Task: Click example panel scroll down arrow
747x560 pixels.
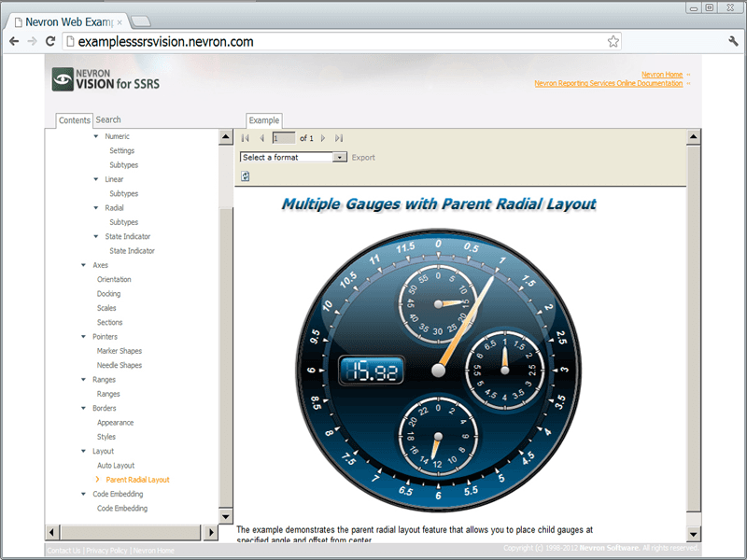Action: click(693, 534)
